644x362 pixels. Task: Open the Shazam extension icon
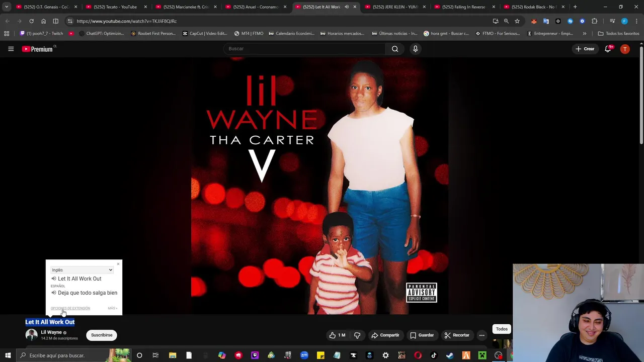(570, 21)
